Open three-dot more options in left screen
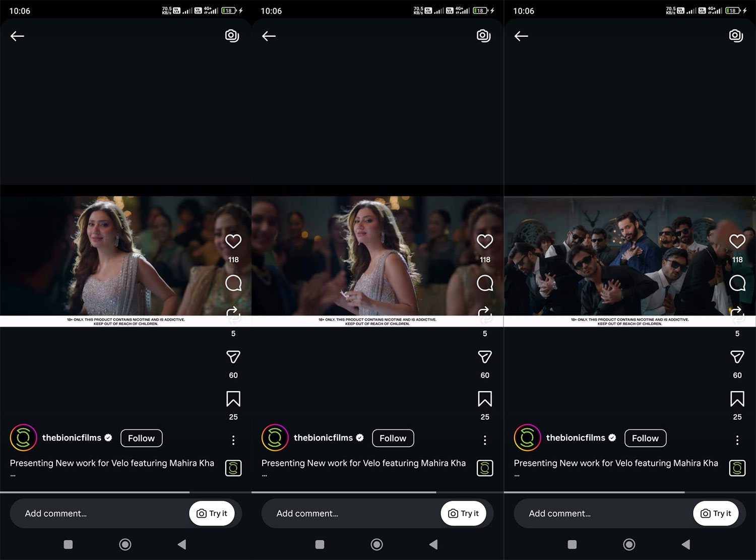 pos(233,440)
